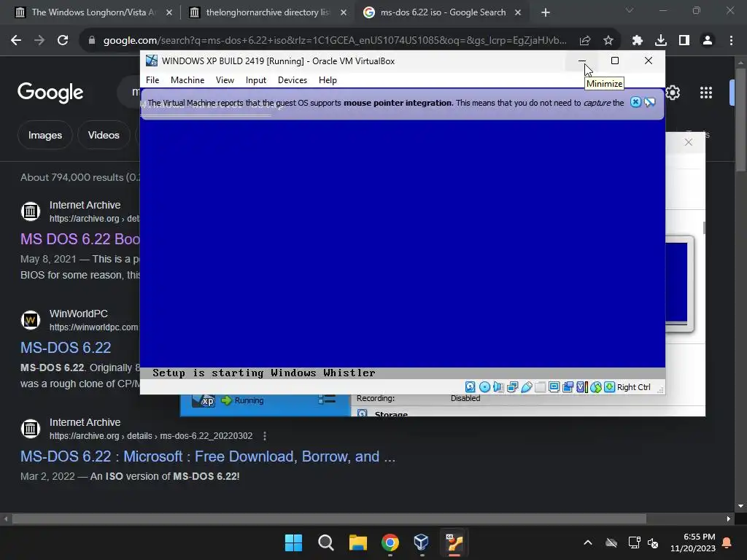
Task: Share this page from the address bar
Action: 586,41
